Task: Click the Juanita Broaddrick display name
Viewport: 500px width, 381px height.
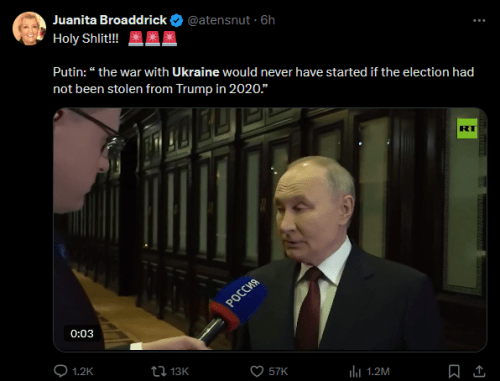Action: [110, 20]
